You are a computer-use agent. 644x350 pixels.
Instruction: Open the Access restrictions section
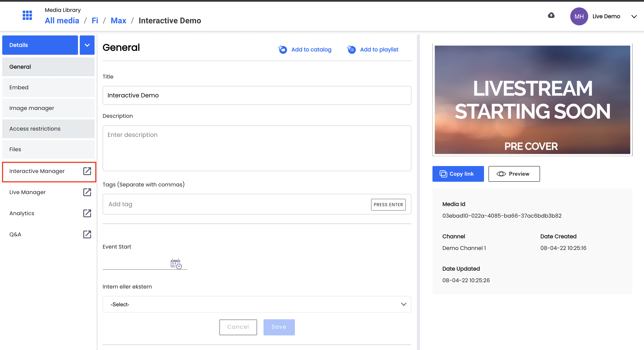click(48, 129)
